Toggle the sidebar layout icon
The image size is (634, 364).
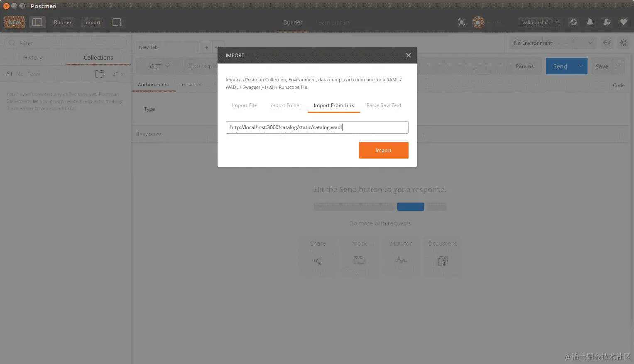click(37, 22)
